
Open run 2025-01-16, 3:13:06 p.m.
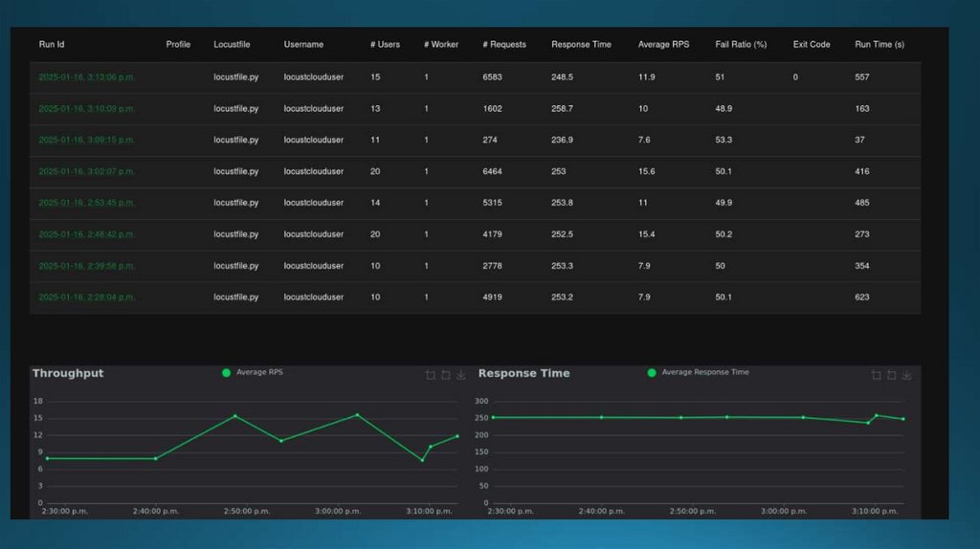[x=86, y=77]
